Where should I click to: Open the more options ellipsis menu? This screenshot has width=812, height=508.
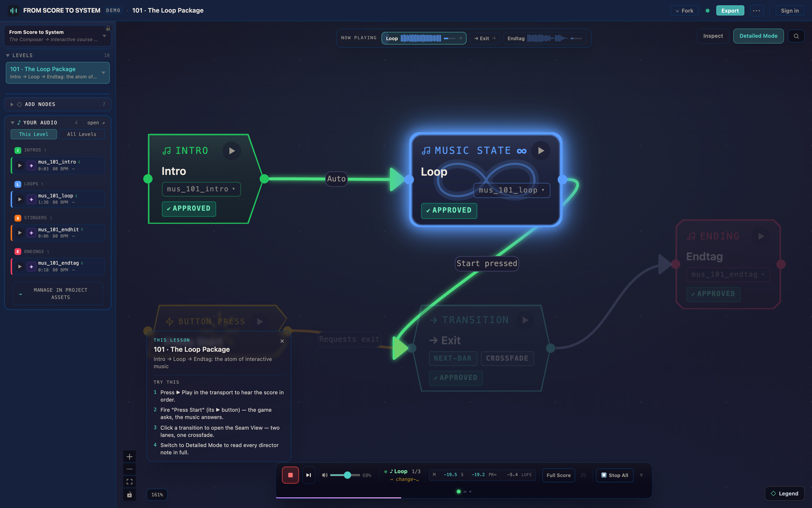click(x=756, y=10)
